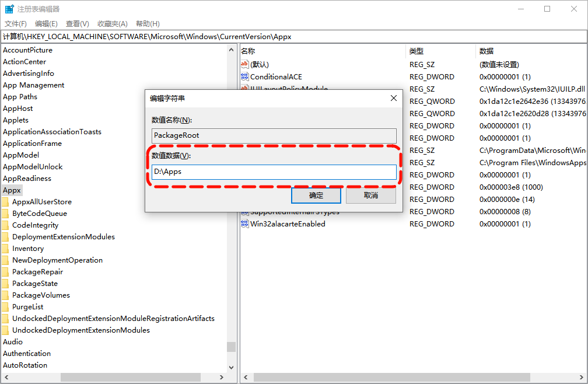Open the PurgeList folder icon
This screenshot has height=384, width=588.
point(5,307)
